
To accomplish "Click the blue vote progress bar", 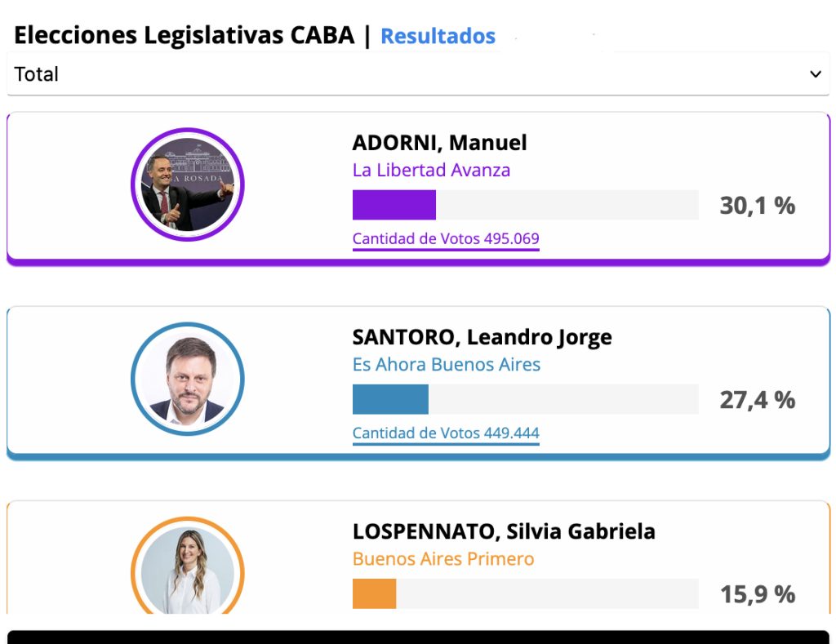I will click(390, 399).
